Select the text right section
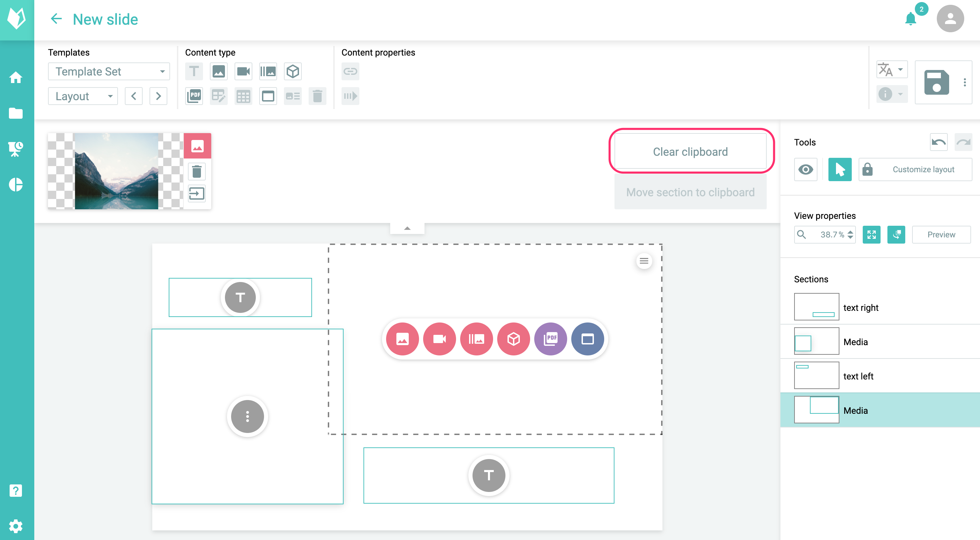This screenshot has height=540, width=980. click(x=880, y=307)
